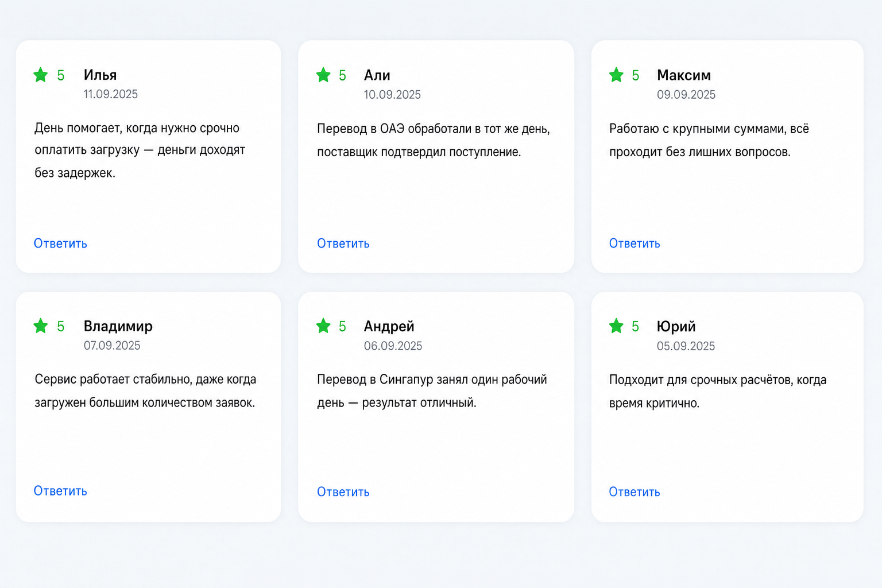Click the date 06.09.2025
882x588 pixels.
(393, 346)
